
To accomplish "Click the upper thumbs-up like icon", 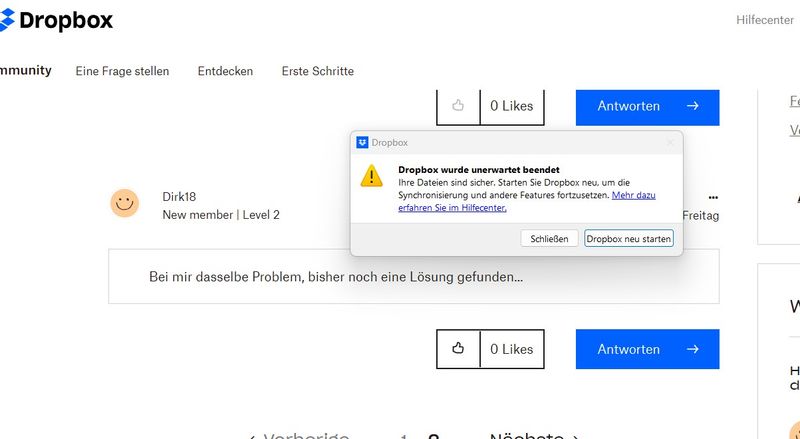I will [x=458, y=106].
